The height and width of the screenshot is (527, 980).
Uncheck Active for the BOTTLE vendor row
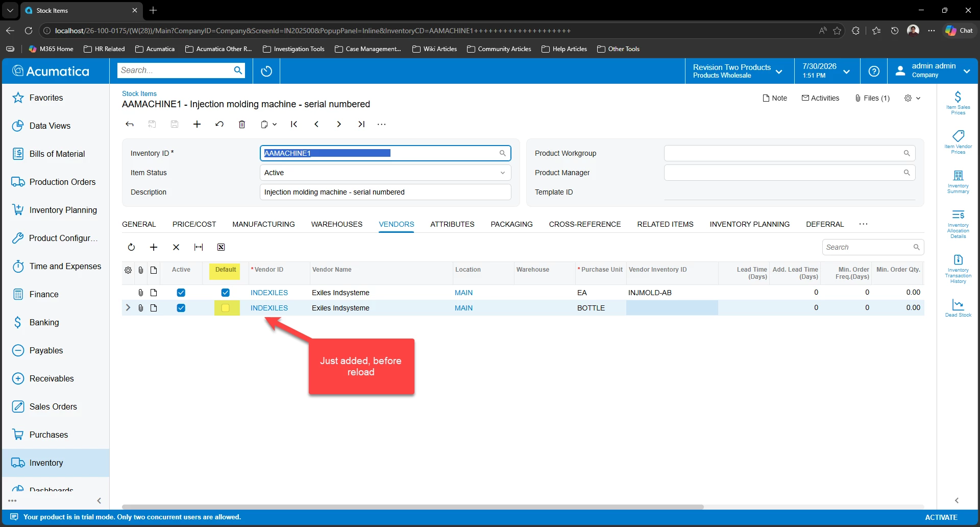tap(181, 308)
